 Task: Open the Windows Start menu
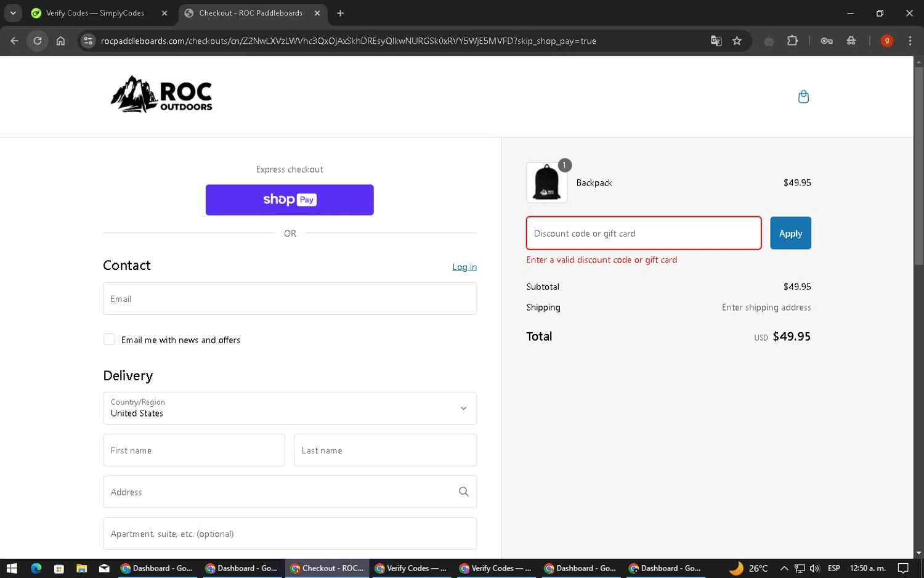click(x=12, y=568)
